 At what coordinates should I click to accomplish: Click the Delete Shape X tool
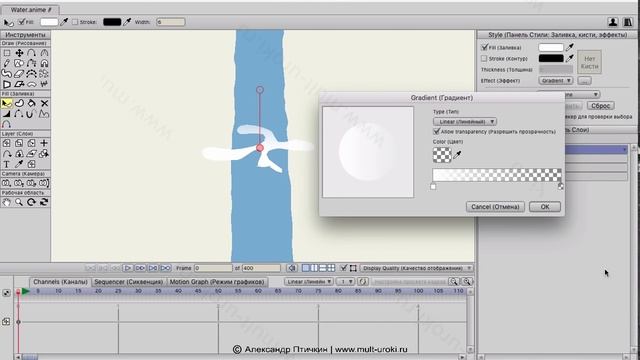44,103
